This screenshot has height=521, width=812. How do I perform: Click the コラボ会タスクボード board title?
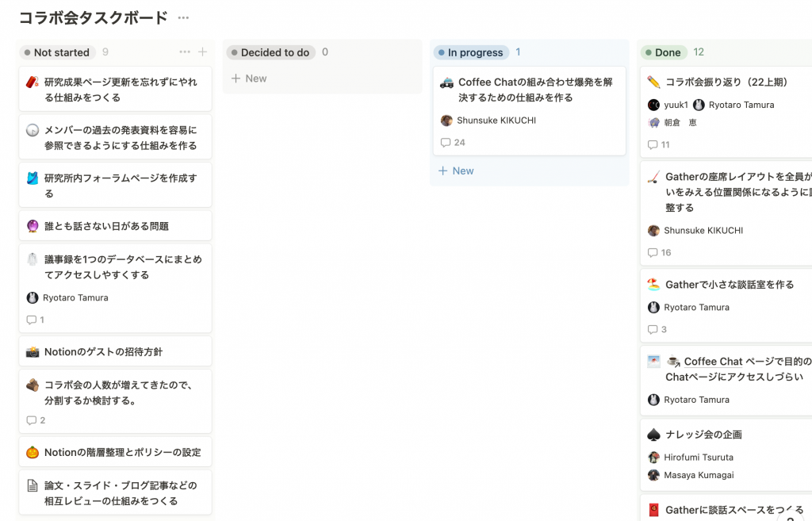pos(94,17)
